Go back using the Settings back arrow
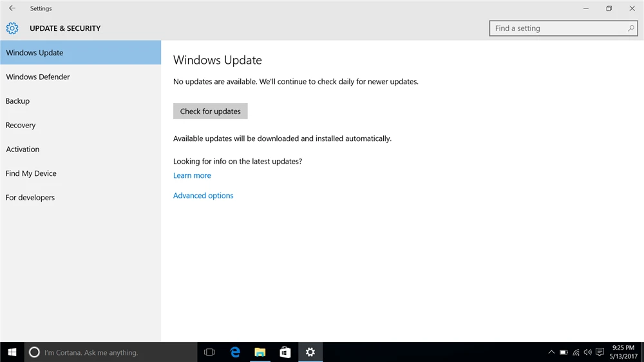This screenshot has height=362, width=644. coord(12,8)
